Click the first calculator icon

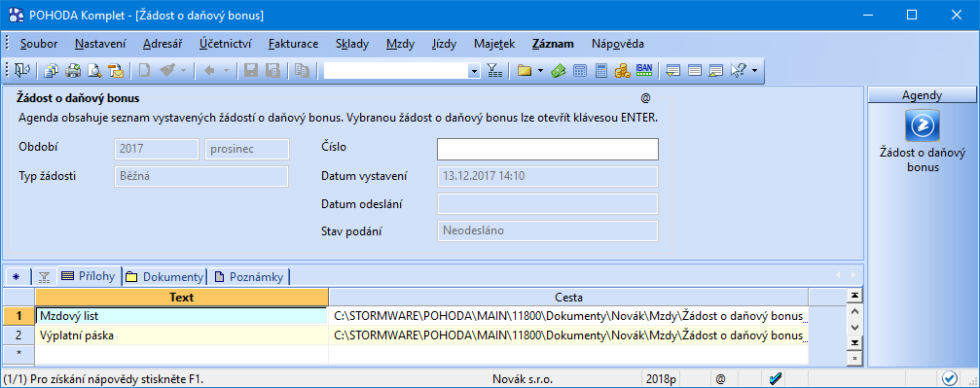580,71
